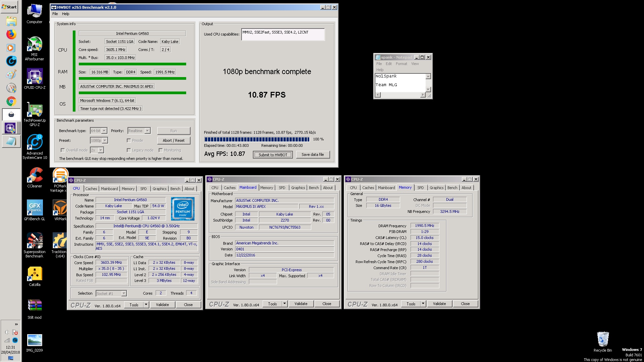Show hidden tray icons chevron
The image size is (644, 362).
[16, 324]
